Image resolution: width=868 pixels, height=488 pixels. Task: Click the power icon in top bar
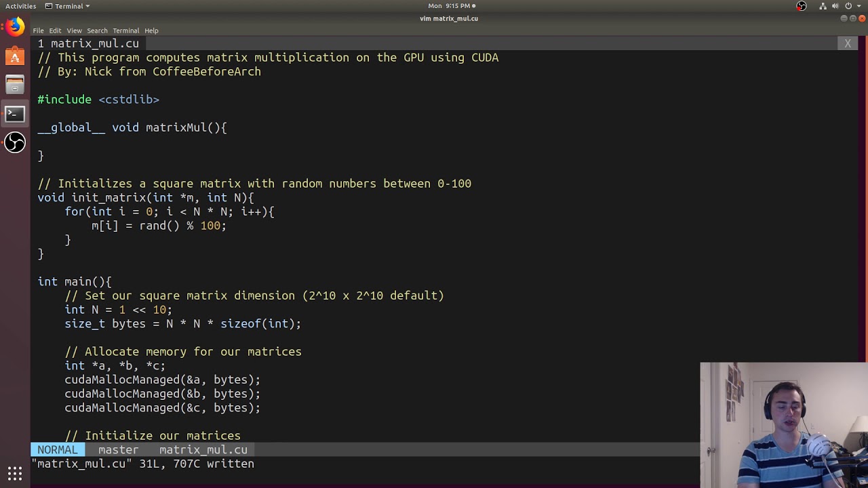pyautogui.click(x=848, y=6)
